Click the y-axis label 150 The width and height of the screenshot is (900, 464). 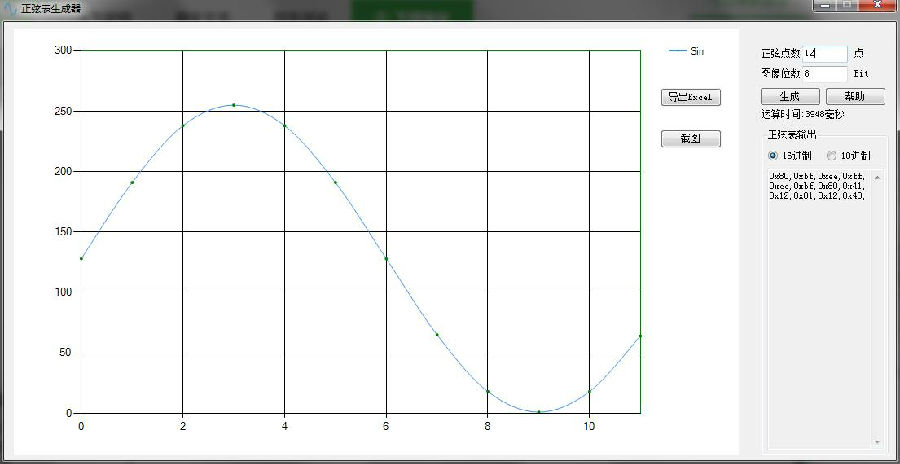coord(63,231)
